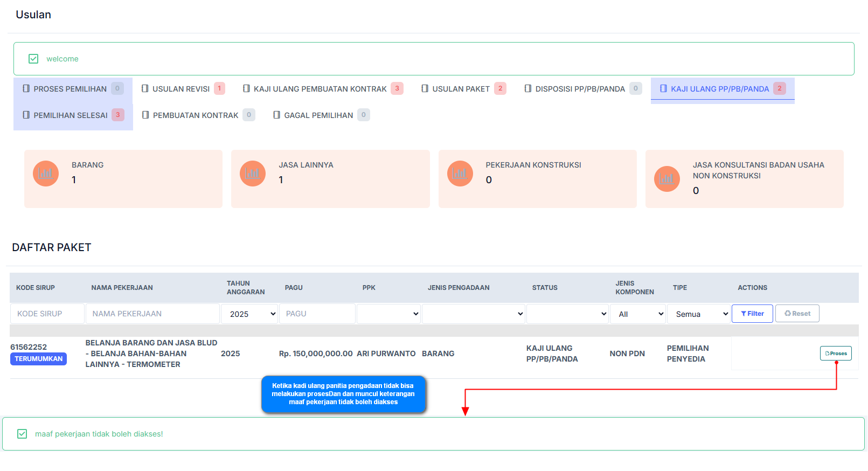Click the JASA KONSULTANSI chart icon
This screenshot has height=471, width=868.
click(666, 179)
